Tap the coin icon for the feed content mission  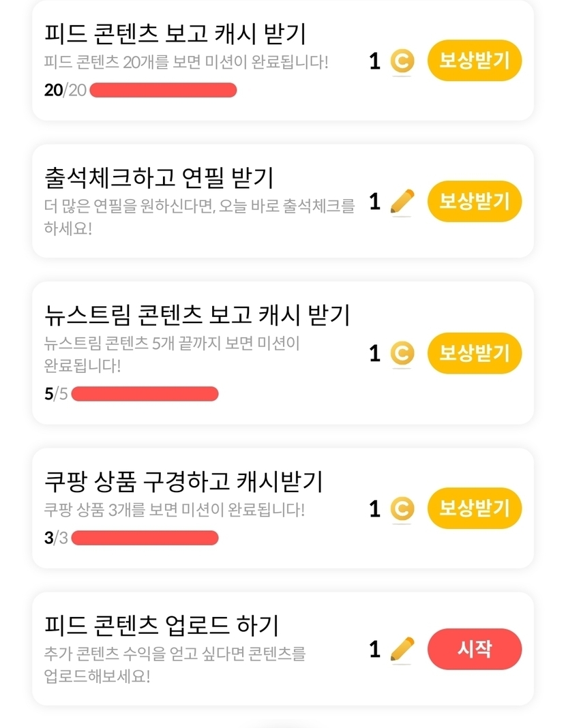click(402, 62)
